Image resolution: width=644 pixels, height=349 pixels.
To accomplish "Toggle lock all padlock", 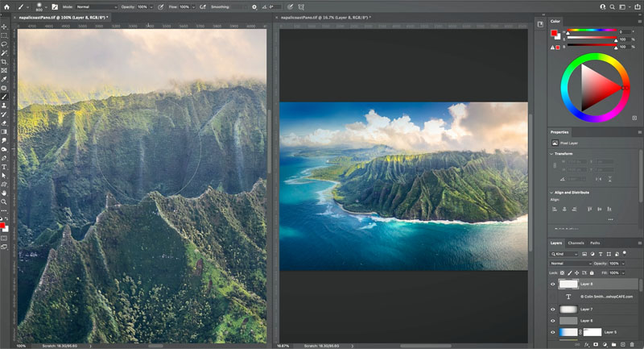I will pyautogui.click(x=592, y=273).
